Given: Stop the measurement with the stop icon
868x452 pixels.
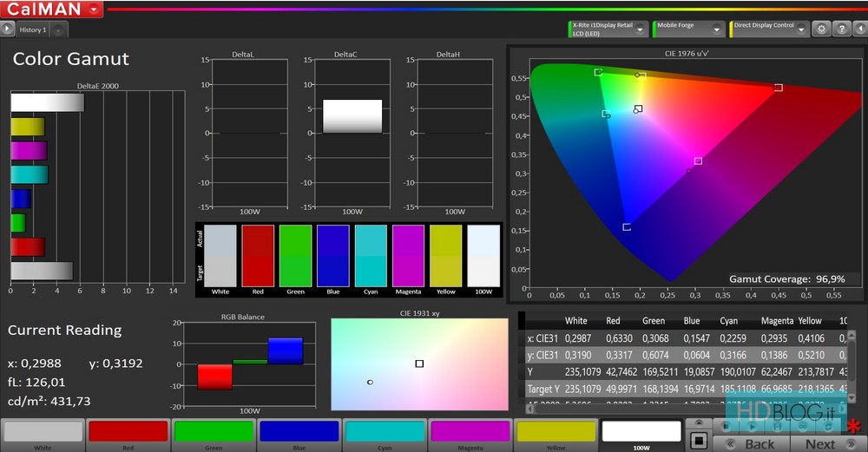Looking at the screenshot, I should 726,427.
